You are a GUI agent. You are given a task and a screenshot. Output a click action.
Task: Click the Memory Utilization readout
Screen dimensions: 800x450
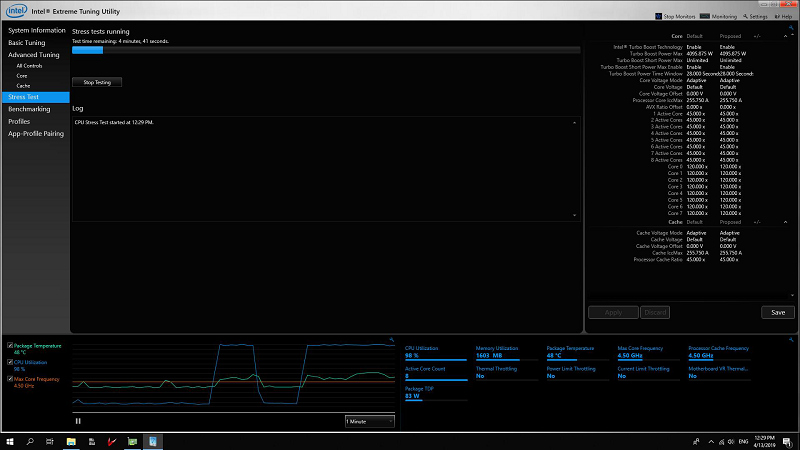click(x=507, y=353)
